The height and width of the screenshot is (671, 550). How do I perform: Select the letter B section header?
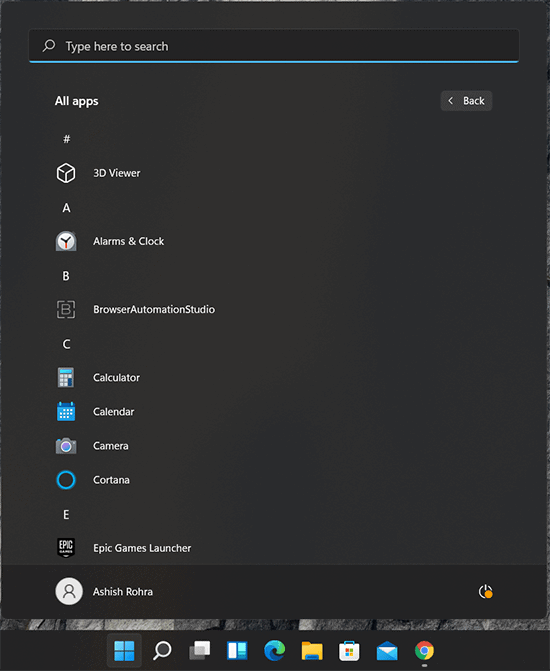click(x=66, y=276)
